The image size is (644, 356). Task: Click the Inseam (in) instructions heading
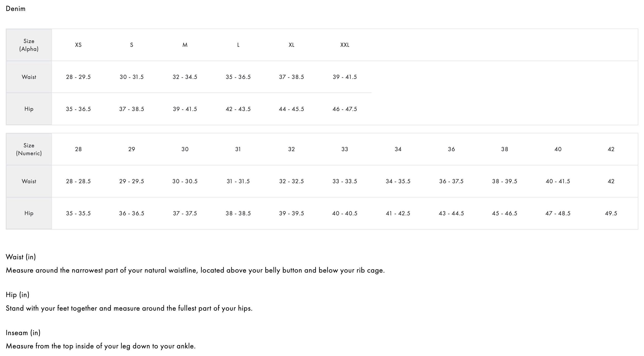(23, 333)
